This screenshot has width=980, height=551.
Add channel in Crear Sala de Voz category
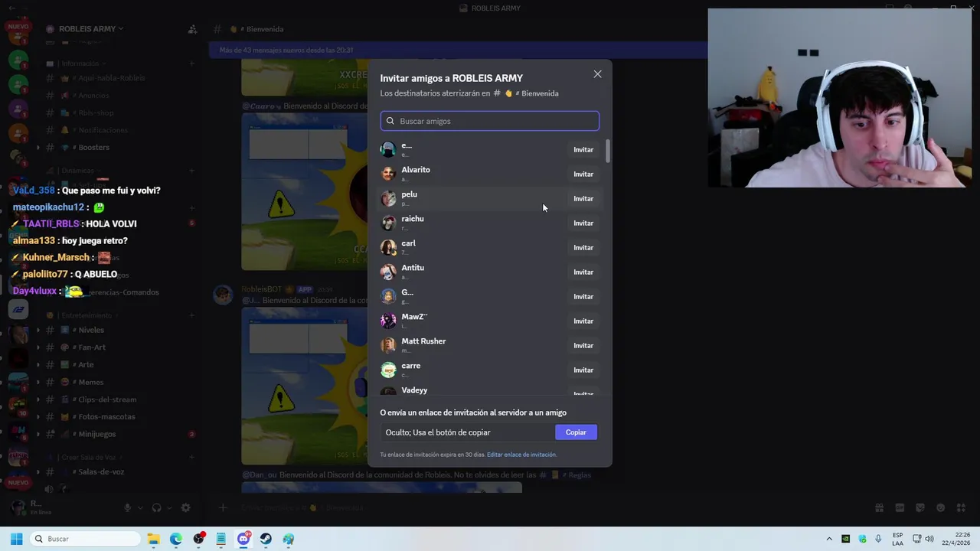192,457
